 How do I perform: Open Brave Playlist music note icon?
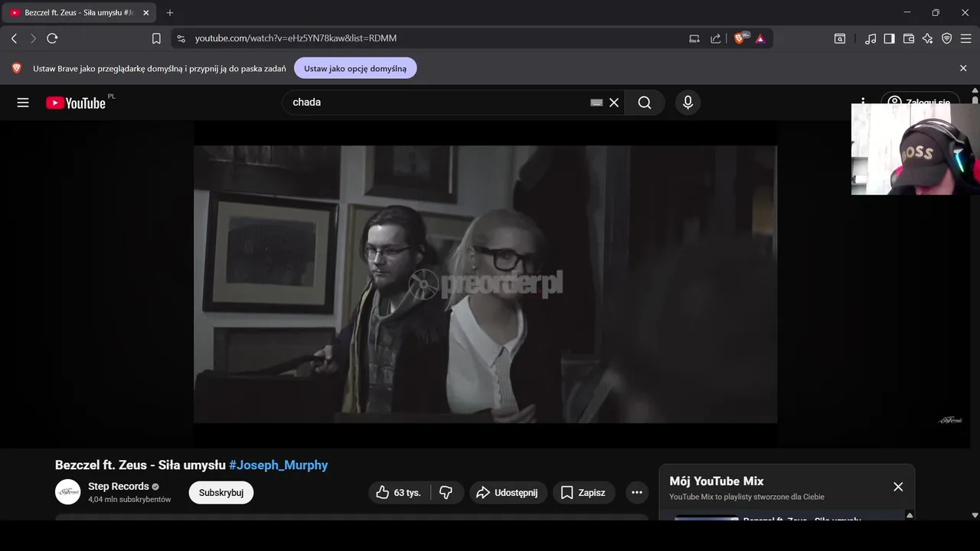[871, 38]
